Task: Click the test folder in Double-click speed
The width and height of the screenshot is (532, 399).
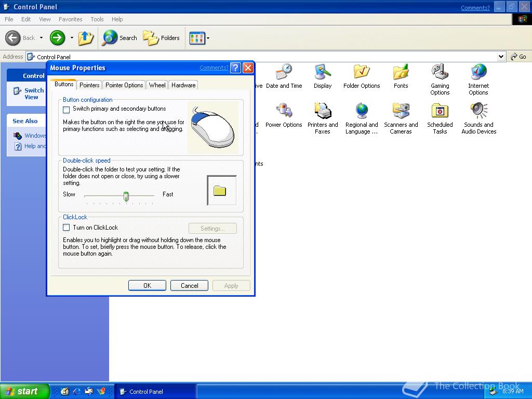Action: [x=220, y=191]
